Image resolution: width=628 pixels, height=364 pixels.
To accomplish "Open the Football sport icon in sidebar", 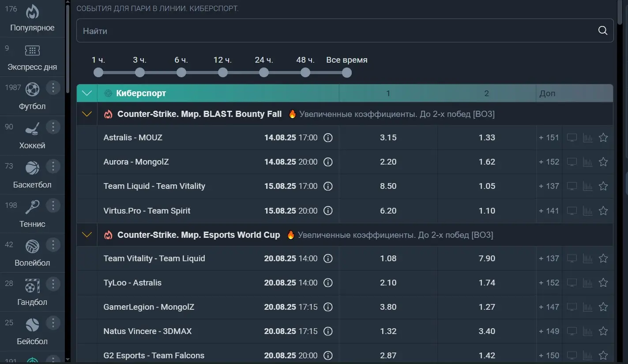I will pos(32,90).
